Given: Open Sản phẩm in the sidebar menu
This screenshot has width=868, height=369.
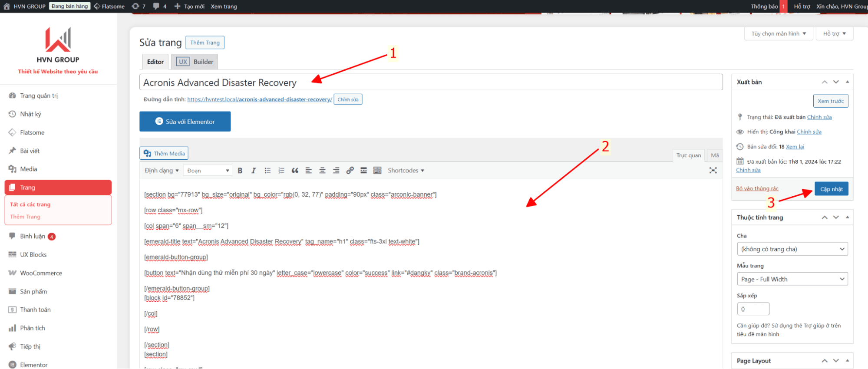Looking at the screenshot, I should click(x=33, y=291).
